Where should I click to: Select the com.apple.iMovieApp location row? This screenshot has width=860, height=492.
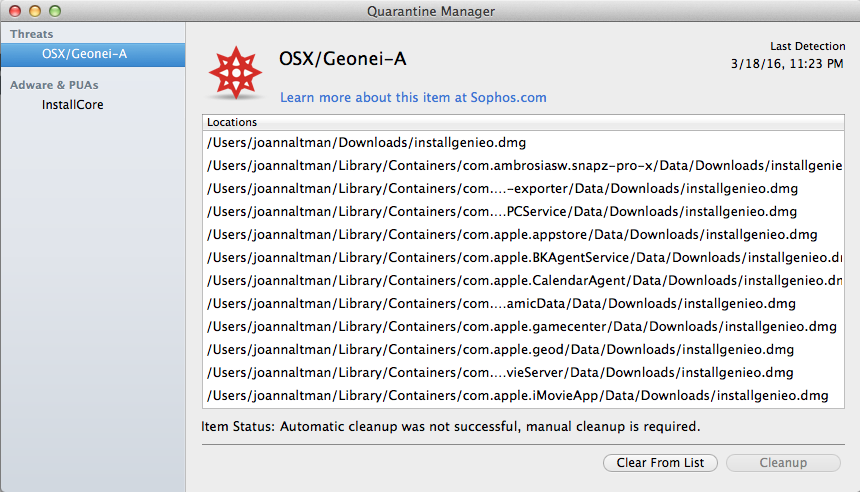coord(523,396)
